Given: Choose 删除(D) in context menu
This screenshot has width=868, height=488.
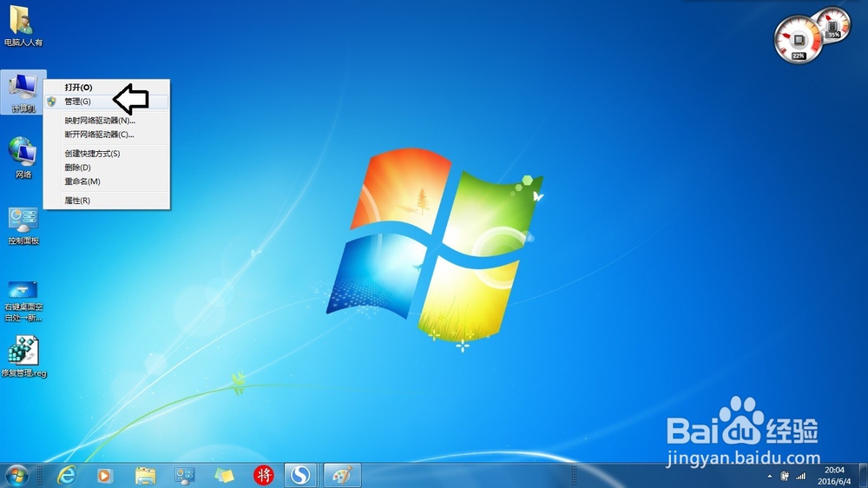Looking at the screenshot, I should [x=107, y=168].
